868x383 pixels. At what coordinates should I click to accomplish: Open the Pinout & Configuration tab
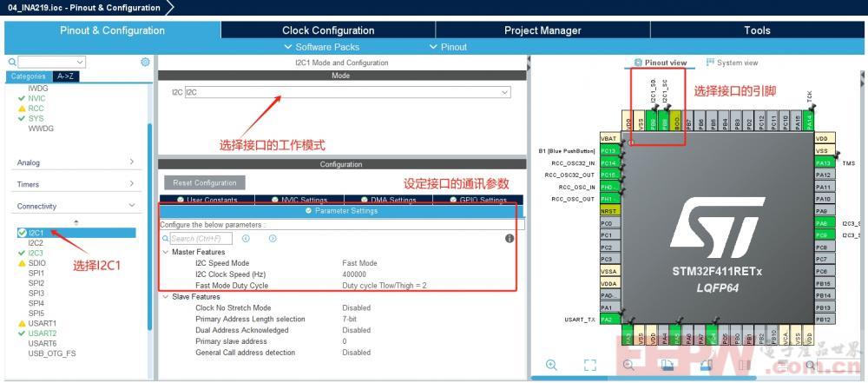[x=112, y=30]
